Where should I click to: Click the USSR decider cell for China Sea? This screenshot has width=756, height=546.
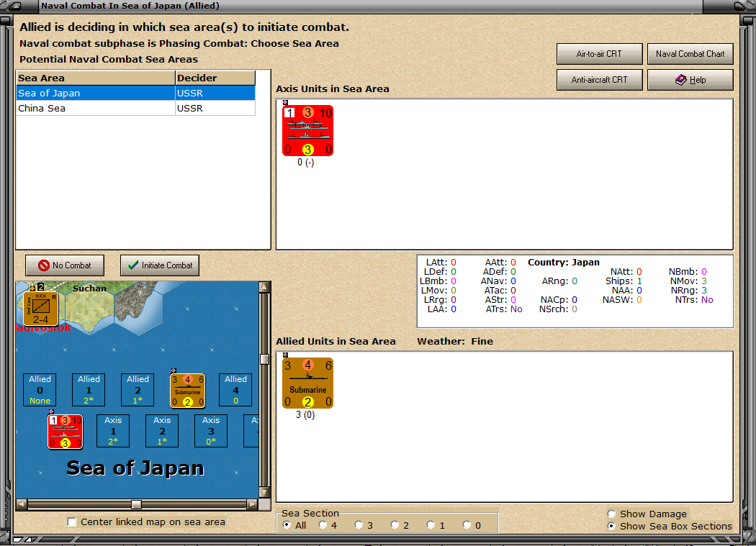(215, 109)
